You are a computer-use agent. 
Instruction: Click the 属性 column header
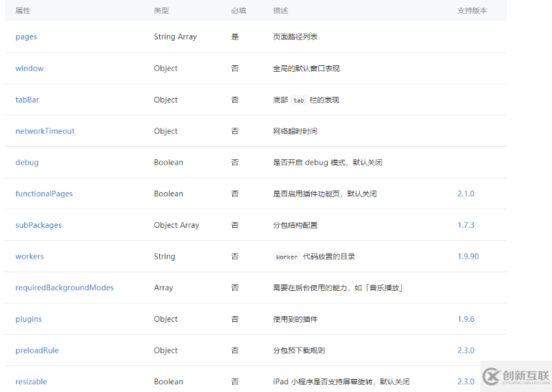tap(23, 11)
